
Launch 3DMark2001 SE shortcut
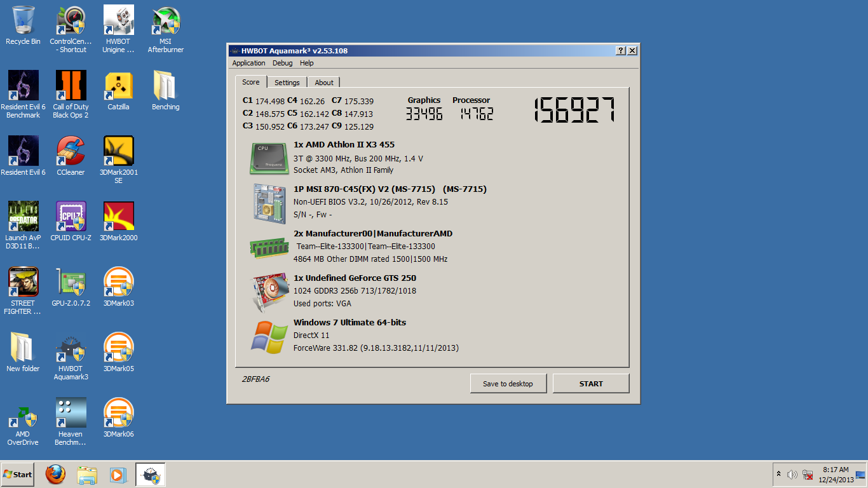click(118, 159)
